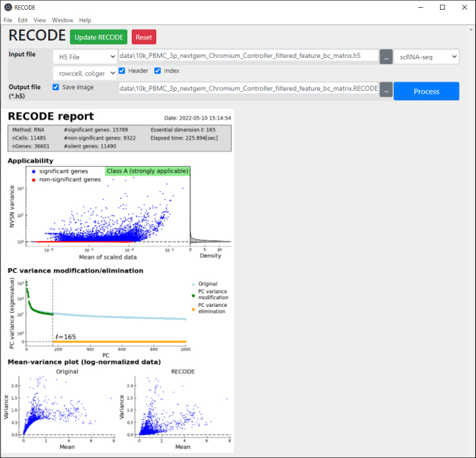Open the Edit menu
This screenshot has width=476, height=458.
pyautogui.click(x=23, y=20)
